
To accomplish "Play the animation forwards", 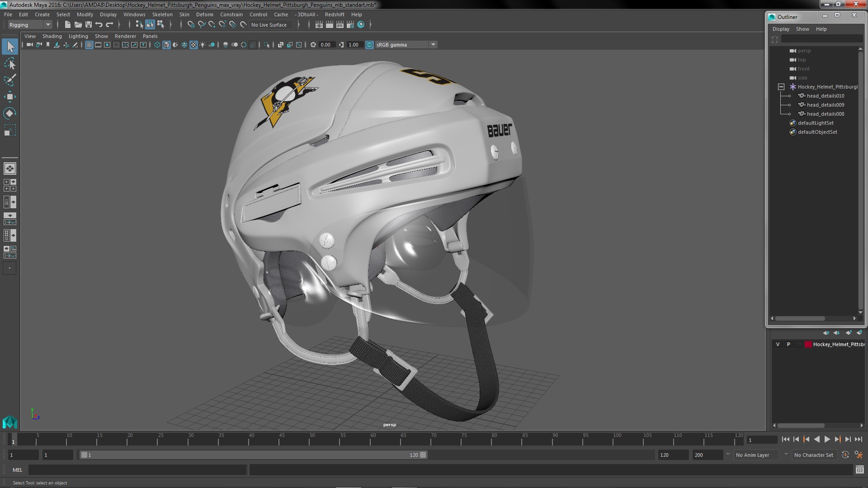I will tap(827, 439).
